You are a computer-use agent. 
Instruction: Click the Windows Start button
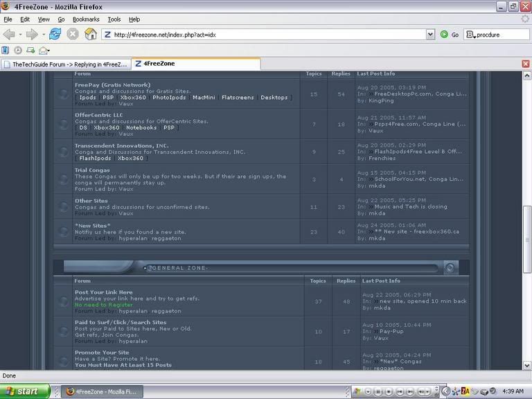pyautogui.click(x=25, y=391)
